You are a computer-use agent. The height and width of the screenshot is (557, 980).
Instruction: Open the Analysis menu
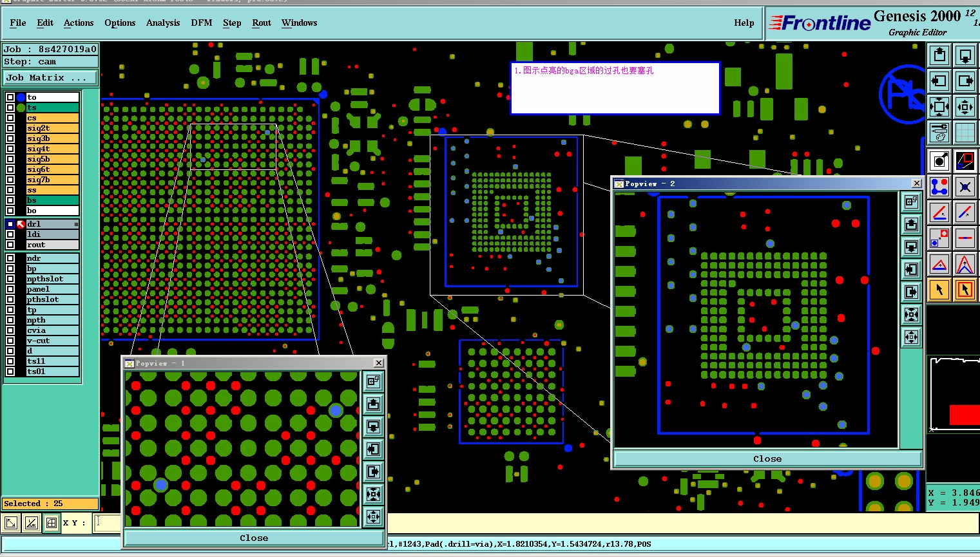163,23
